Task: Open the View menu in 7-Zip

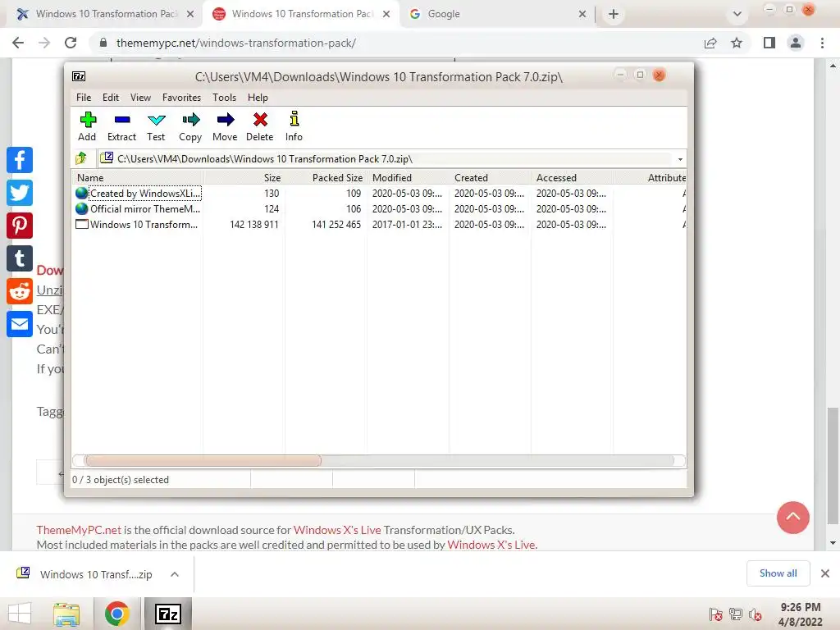Action: [x=140, y=98]
